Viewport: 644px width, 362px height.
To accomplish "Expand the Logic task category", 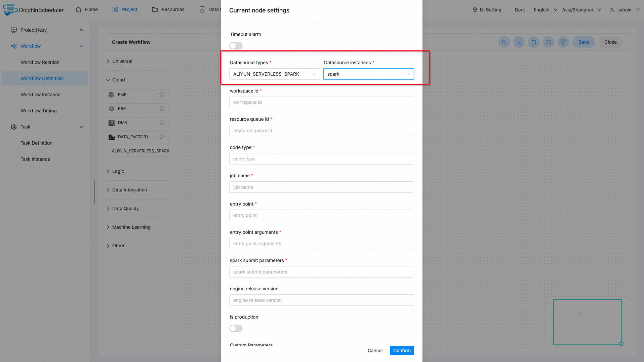I will 118,171.
